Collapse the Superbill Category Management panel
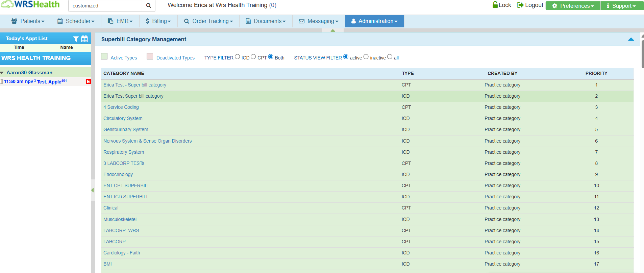This screenshot has width=644, height=273. (x=631, y=40)
